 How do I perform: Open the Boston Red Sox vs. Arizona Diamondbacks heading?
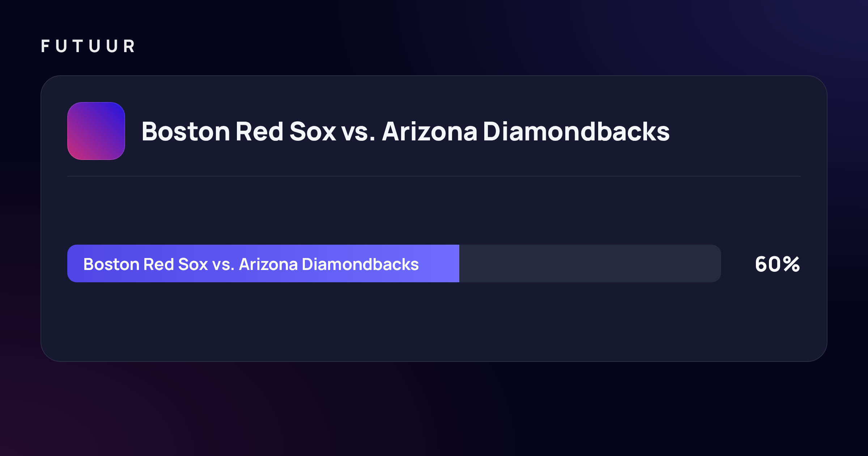(405, 131)
